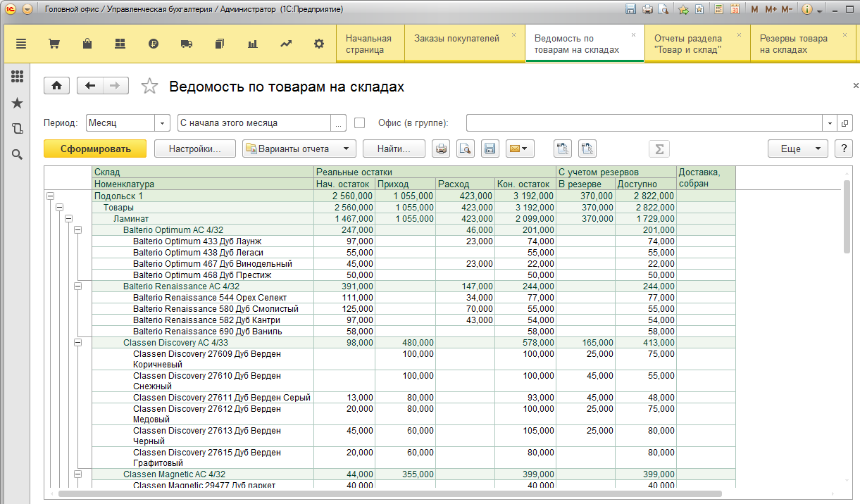The width and height of the screenshot is (860, 504).
Task: Open the email send dropdown
Action: [x=520, y=149]
